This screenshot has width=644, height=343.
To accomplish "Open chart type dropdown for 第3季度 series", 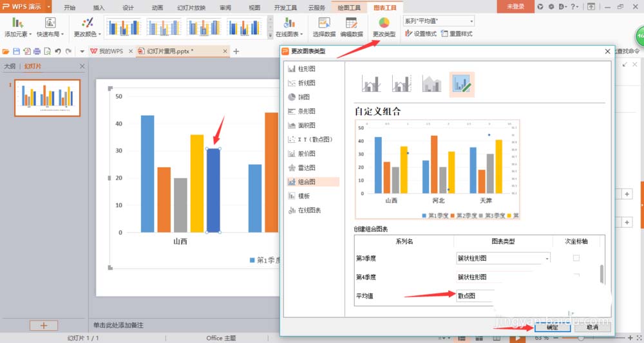I will (x=503, y=258).
